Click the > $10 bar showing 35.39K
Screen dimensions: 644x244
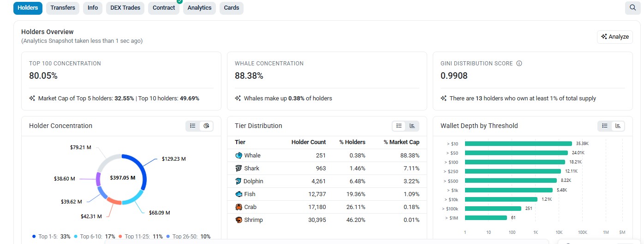[x=519, y=144]
